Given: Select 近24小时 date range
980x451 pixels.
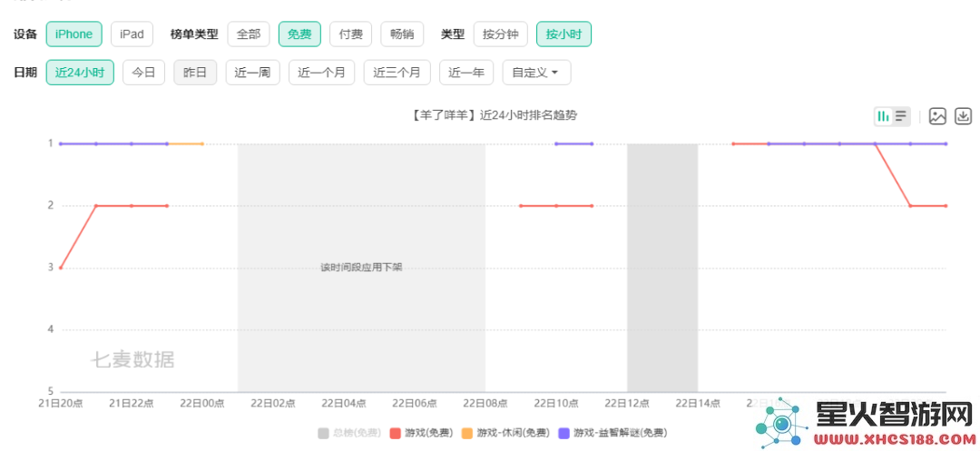Looking at the screenshot, I should 80,73.
